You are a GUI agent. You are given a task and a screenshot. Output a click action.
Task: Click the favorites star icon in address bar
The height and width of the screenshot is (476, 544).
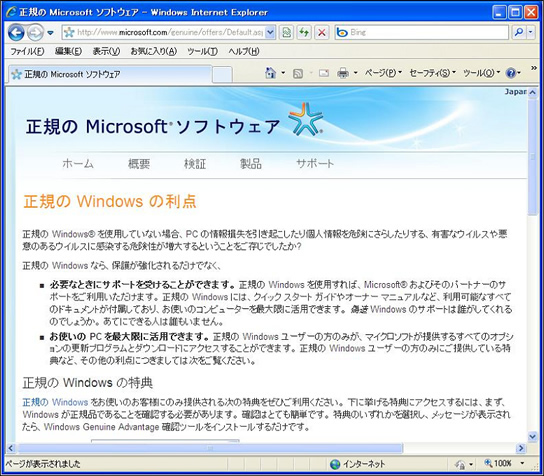(69, 33)
